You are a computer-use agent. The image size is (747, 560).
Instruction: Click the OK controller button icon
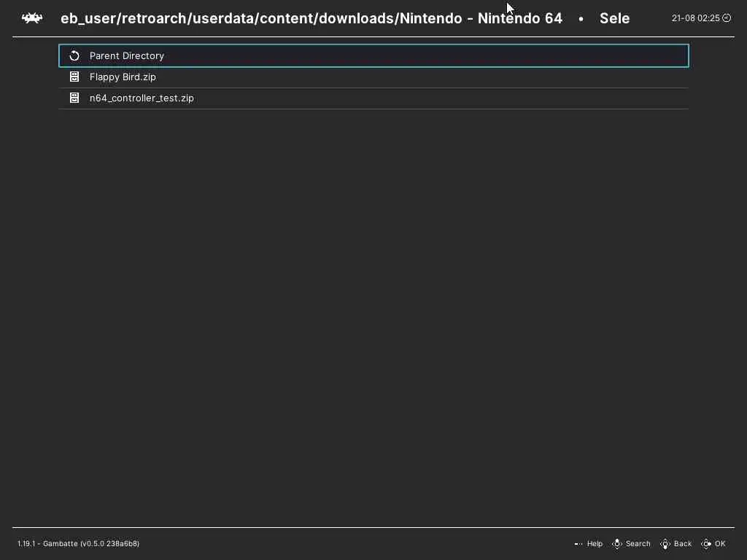pos(706,544)
